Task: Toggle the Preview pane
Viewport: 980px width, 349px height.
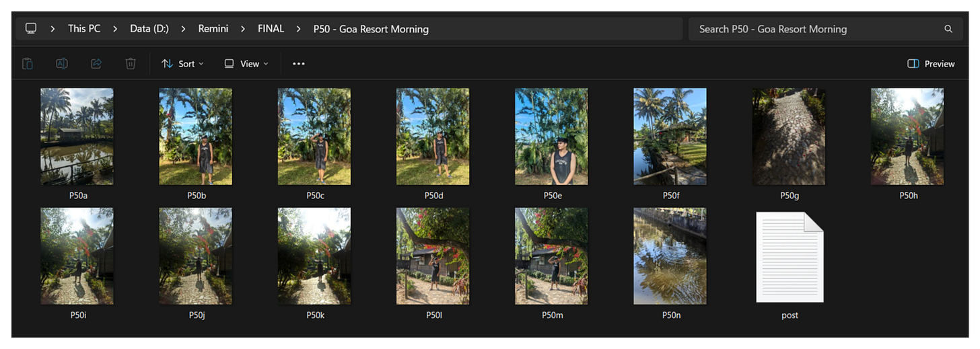Action: [931, 64]
